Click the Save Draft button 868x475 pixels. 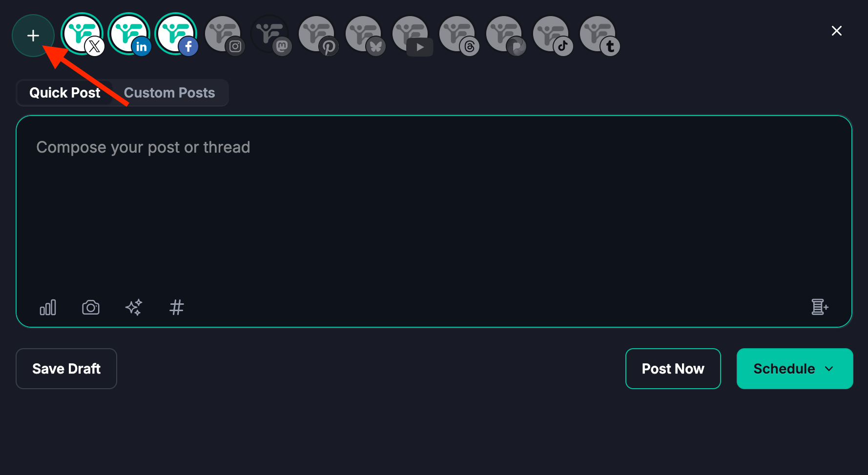tap(66, 369)
